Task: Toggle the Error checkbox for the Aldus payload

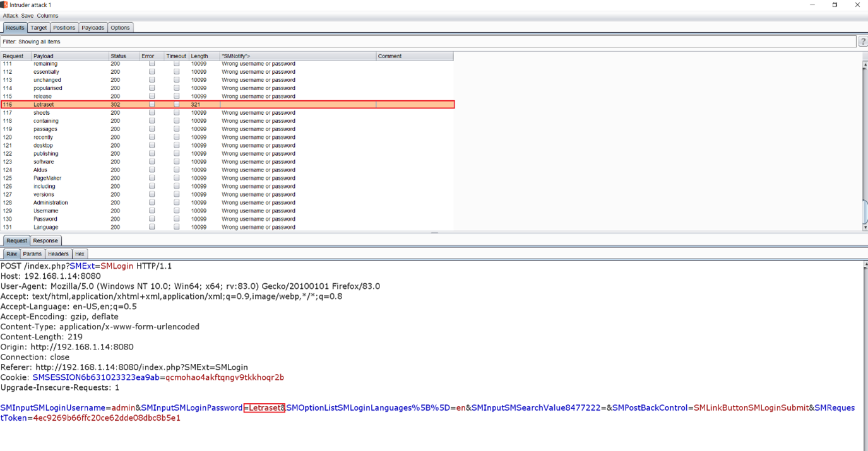Action: 152,170
